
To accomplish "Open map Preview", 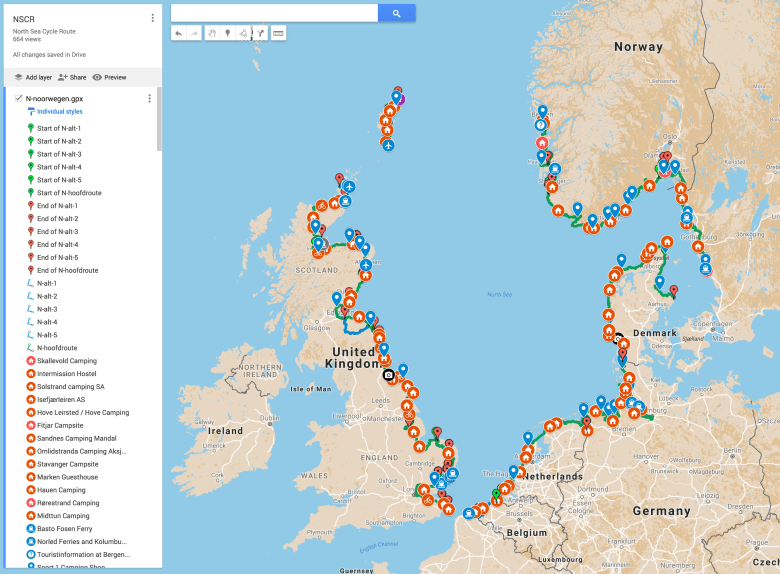I will click(x=109, y=77).
